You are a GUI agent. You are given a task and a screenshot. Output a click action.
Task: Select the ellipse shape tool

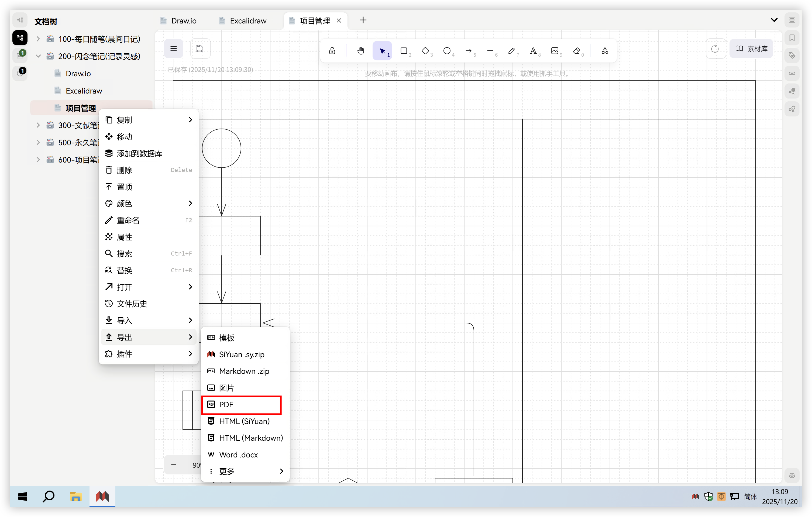[447, 51]
